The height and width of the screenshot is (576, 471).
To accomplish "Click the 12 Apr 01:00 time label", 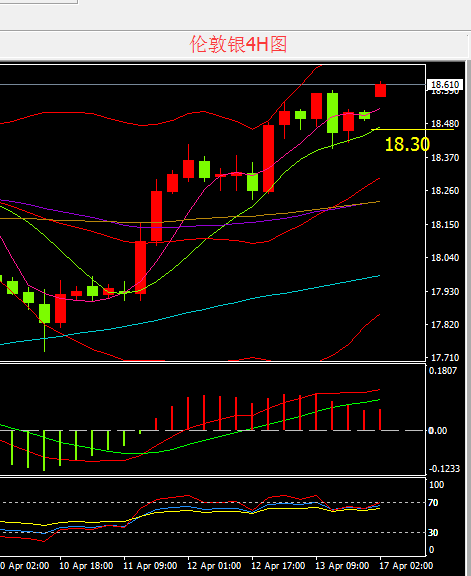I will point(214,566).
